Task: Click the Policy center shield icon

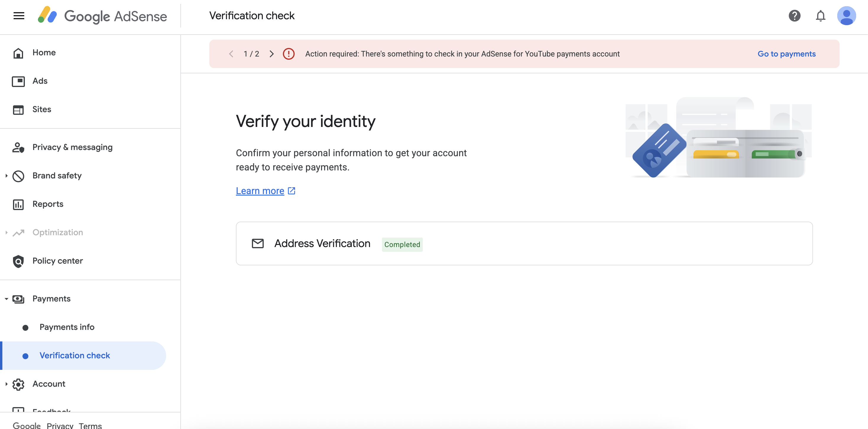Action: [x=18, y=261]
